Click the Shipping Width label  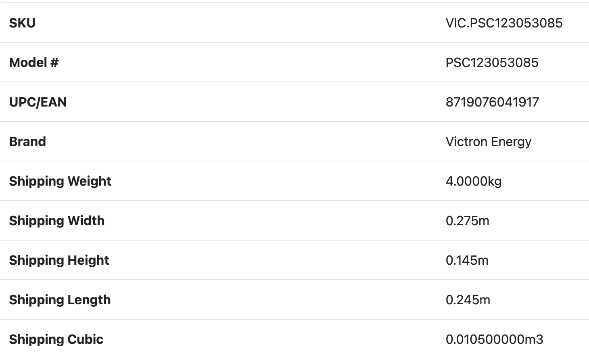[x=57, y=221]
